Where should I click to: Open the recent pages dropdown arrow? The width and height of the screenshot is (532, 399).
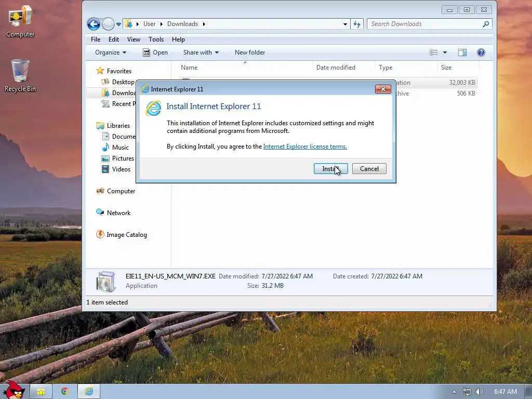pos(118,24)
